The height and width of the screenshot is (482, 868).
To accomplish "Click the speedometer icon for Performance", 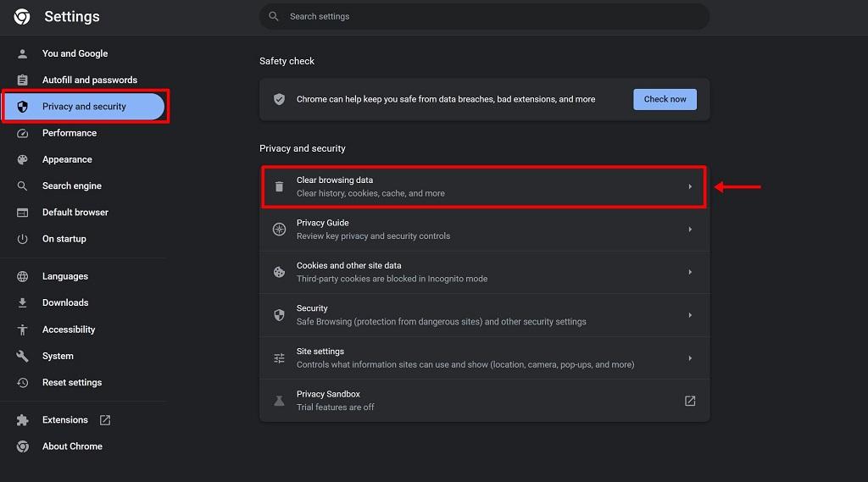I will pos(22,133).
